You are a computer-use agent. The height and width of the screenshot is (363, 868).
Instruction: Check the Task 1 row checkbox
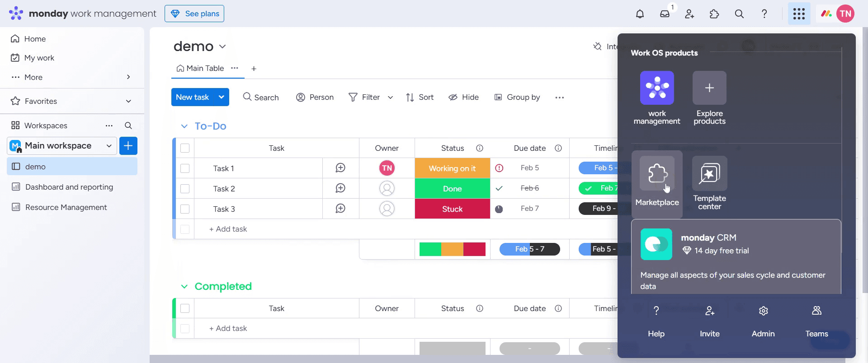tap(185, 168)
